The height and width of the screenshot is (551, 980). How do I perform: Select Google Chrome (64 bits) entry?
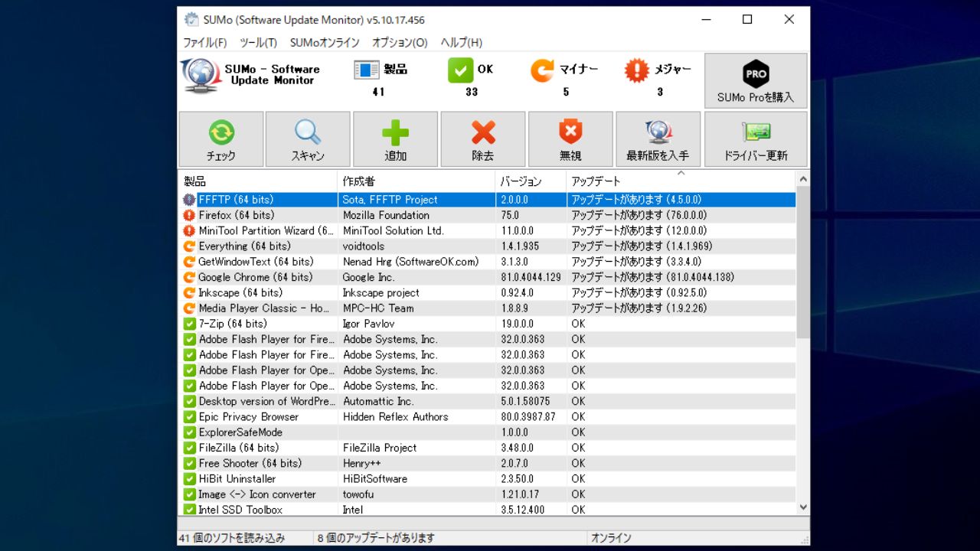tap(256, 277)
